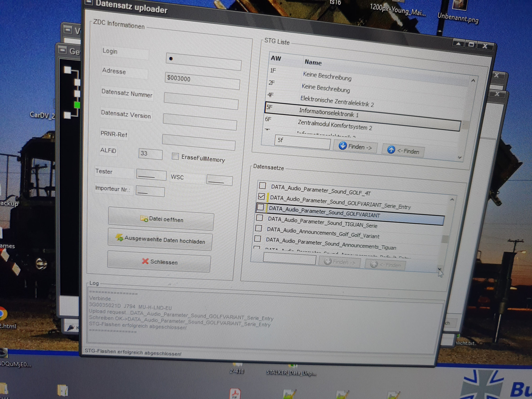Open the Unbenannt.png desktop file

459,11
